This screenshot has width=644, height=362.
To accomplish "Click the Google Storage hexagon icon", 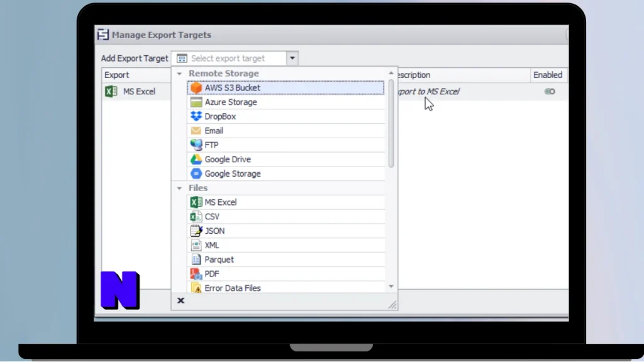I will tap(196, 173).
